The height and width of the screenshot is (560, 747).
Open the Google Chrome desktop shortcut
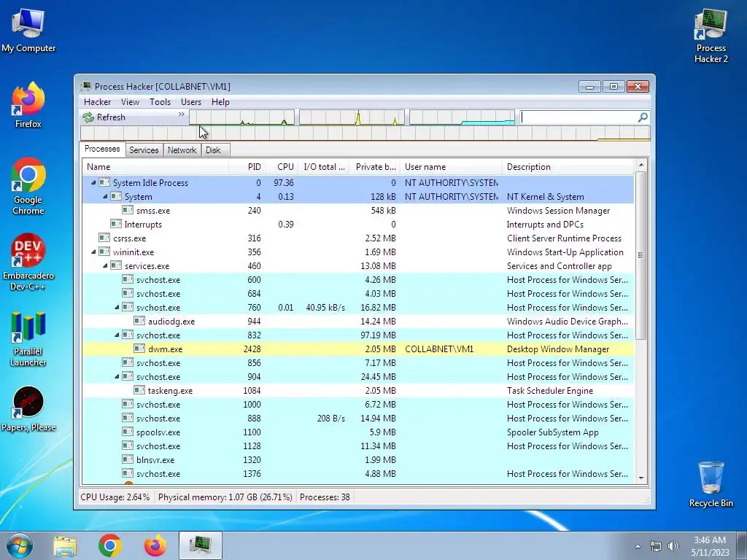coord(28,186)
